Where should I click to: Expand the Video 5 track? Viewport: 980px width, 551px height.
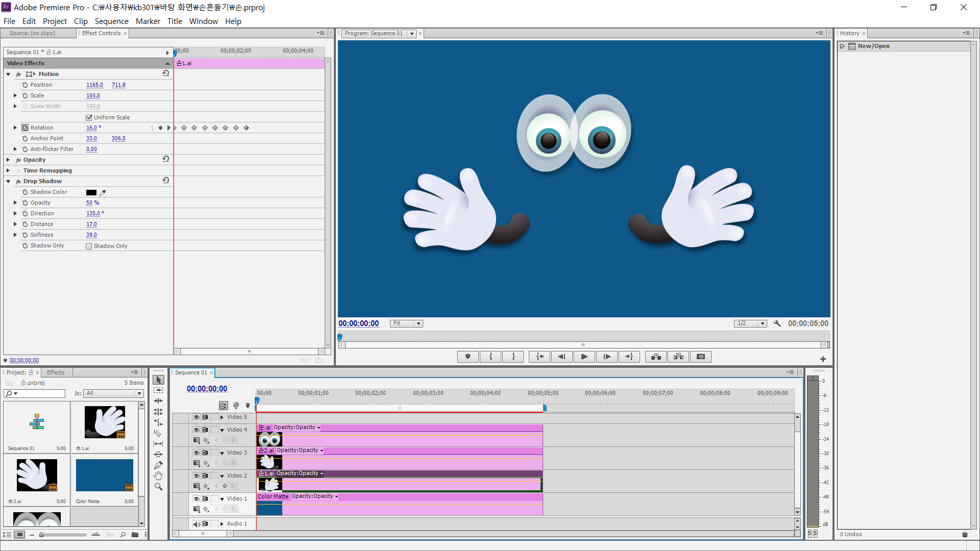click(222, 417)
